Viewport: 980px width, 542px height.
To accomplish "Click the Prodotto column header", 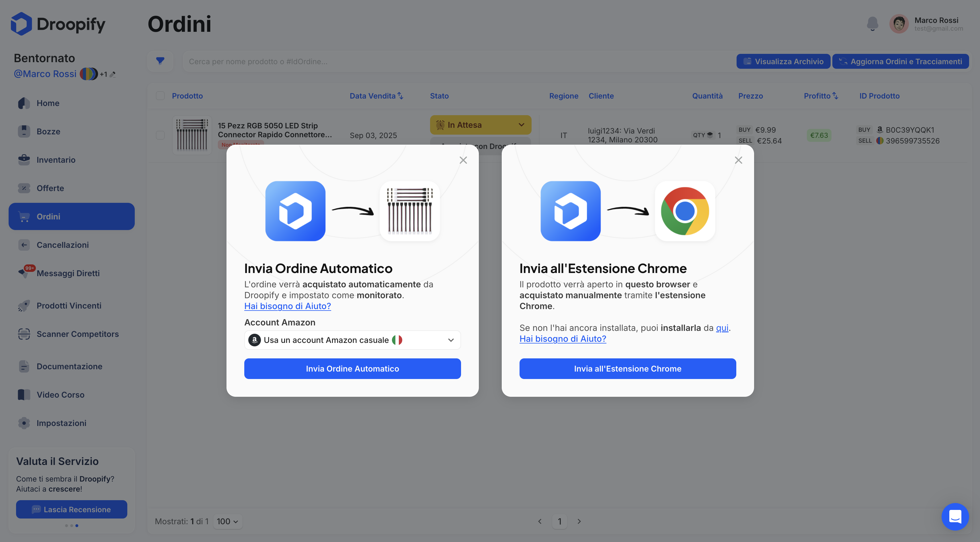I will tap(187, 96).
